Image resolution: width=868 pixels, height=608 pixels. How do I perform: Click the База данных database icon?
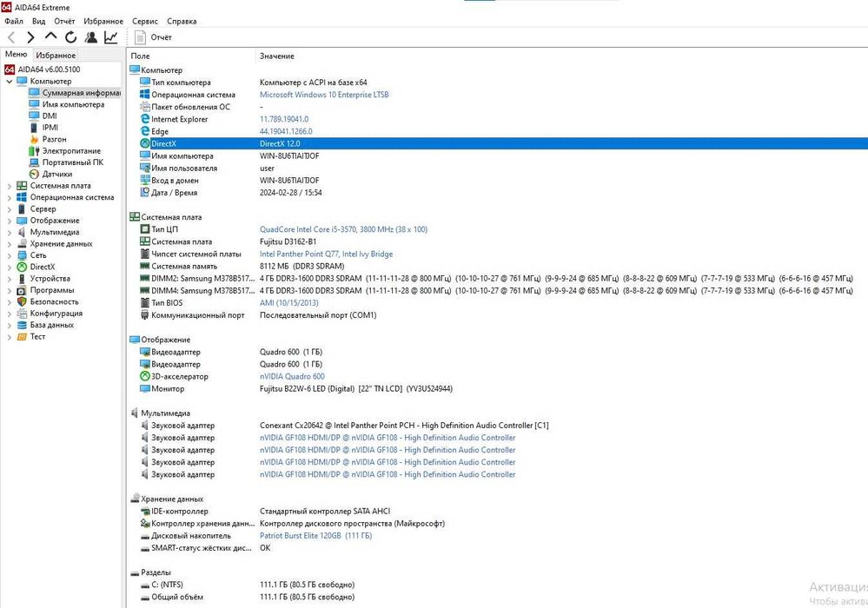coord(22,326)
